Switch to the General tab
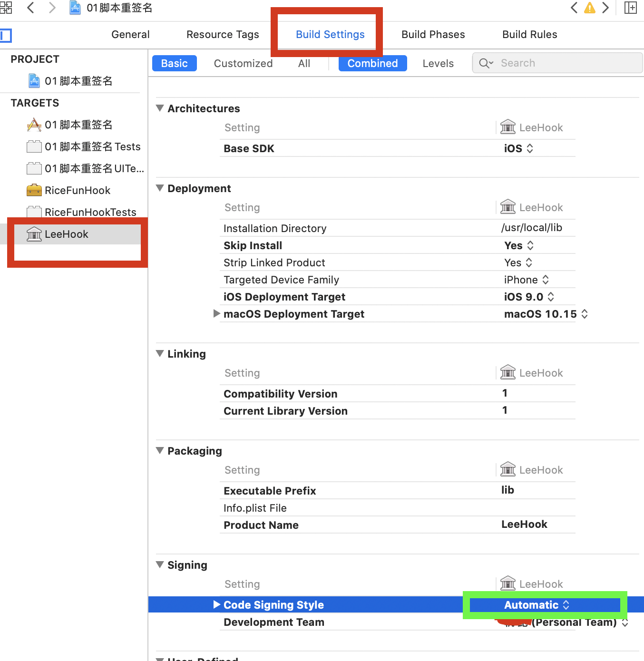This screenshot has height=661, width=644. 130,34
